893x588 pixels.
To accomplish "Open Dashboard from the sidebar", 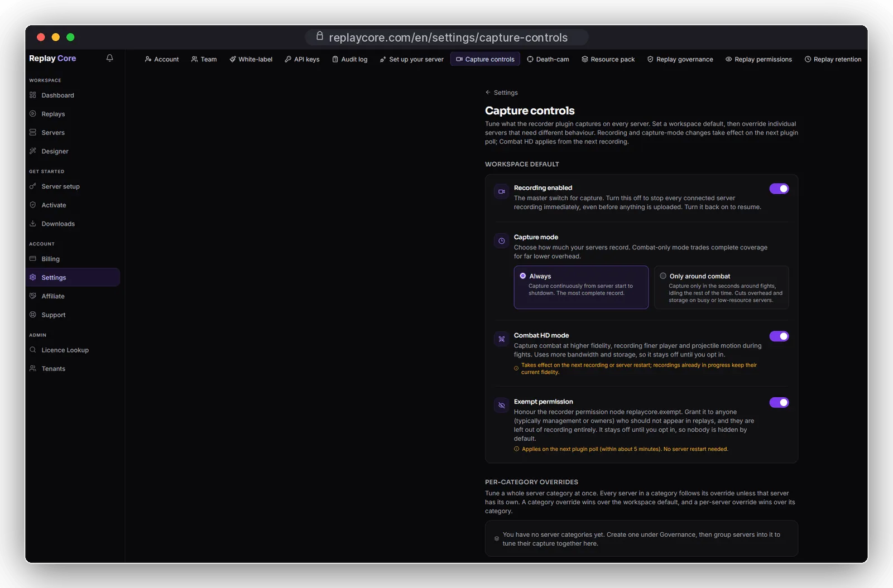I will point(73,95).
